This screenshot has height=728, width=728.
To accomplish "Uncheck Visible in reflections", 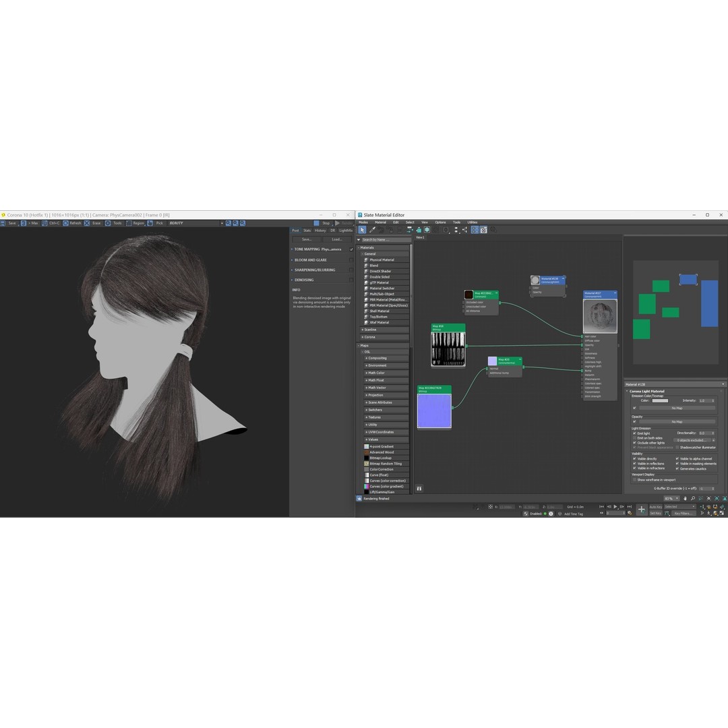I will pyautogui.click(x=634, y=464).
